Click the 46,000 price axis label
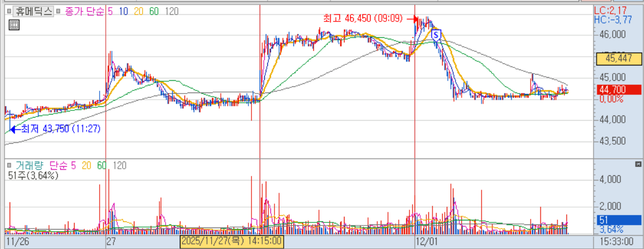This screenshot has width=644, height=249. (612, 35)
